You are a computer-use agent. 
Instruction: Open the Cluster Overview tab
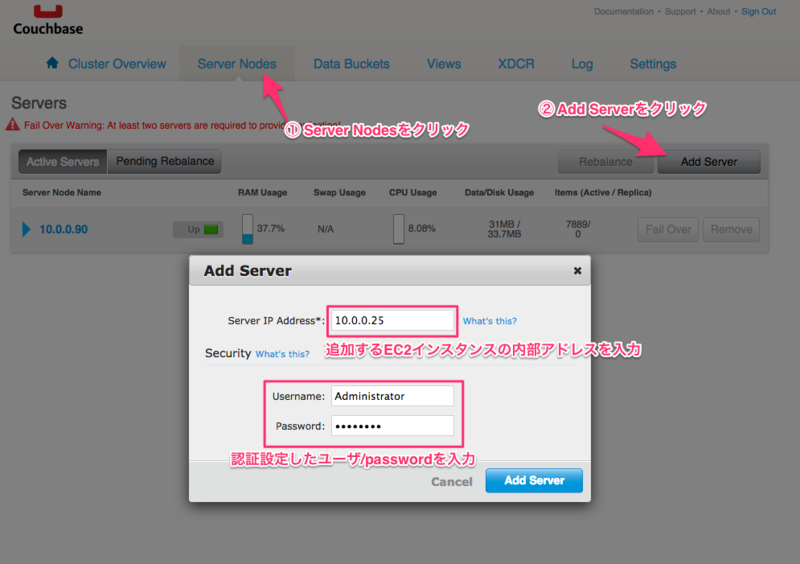pyautogui.click(x=117, y=64)
